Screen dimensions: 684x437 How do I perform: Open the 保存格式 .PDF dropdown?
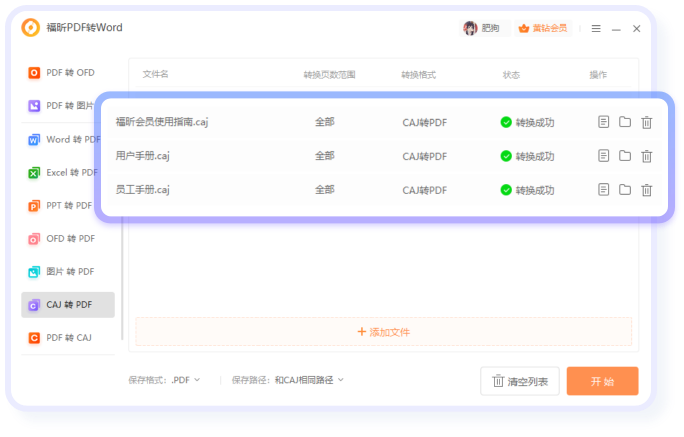pos(186,380)
